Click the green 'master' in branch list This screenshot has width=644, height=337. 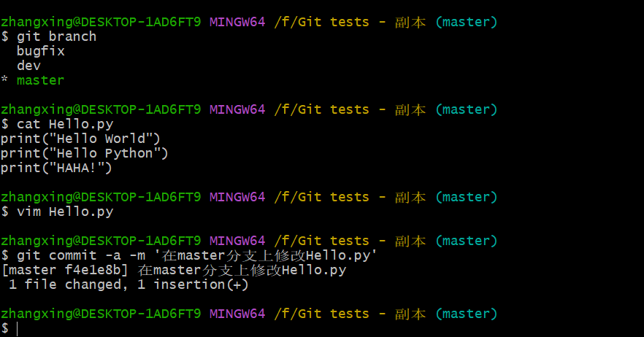(40, 80)
